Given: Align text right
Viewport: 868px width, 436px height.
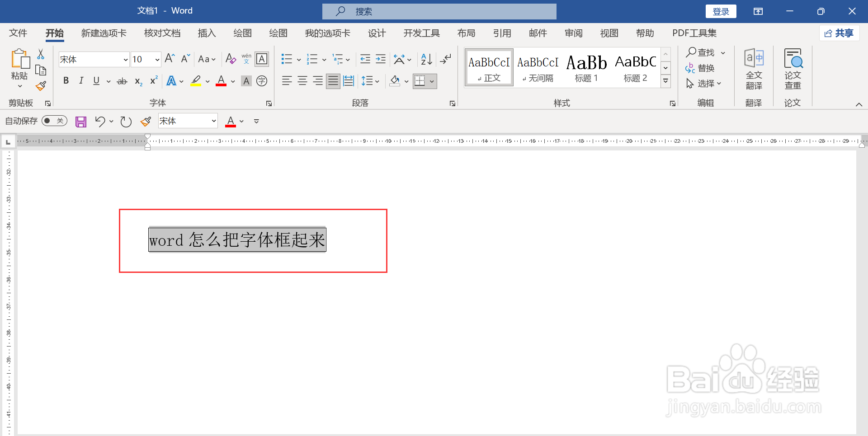Looking at the screenshot, I should pyautogui.click(x=318, y=81).
